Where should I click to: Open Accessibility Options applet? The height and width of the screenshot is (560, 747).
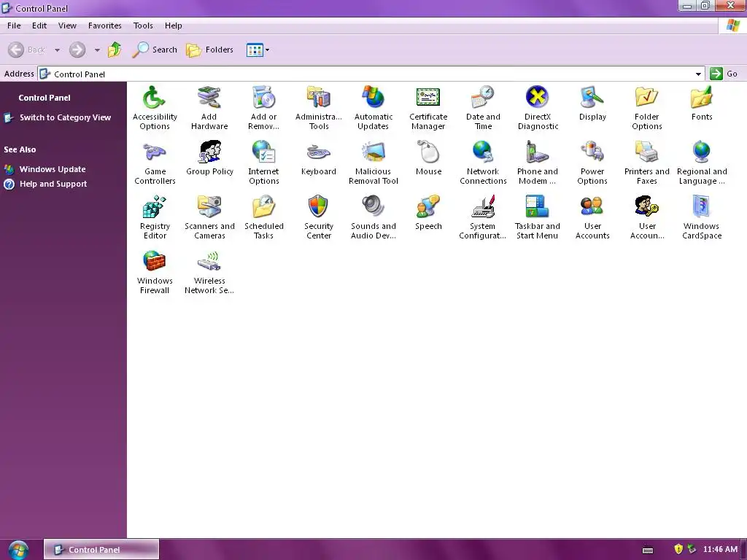(x=155, y=108)
